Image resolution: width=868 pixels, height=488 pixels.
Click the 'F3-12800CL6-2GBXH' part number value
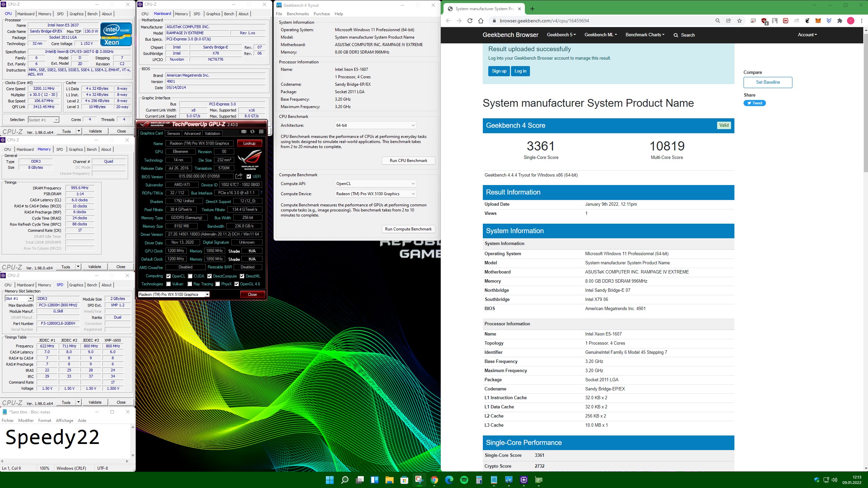[x=58, y=323]
